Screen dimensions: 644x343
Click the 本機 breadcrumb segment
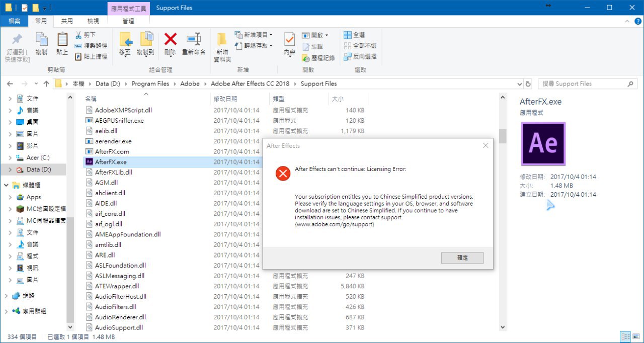point(78,83)
